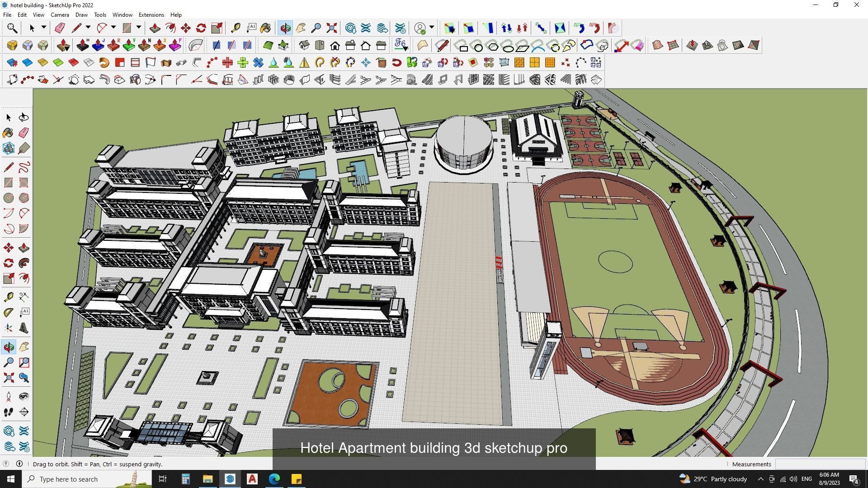Viewport: 868px width, 488px height.
Task: Open the notification center icon
Action: 854,479
